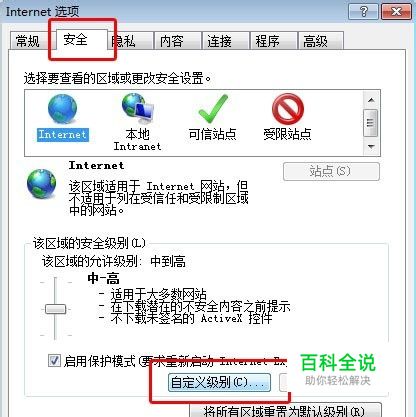Click the zone list scroll up arrow
The width and height of the screenshot is (416, 417).
(371, 100)
